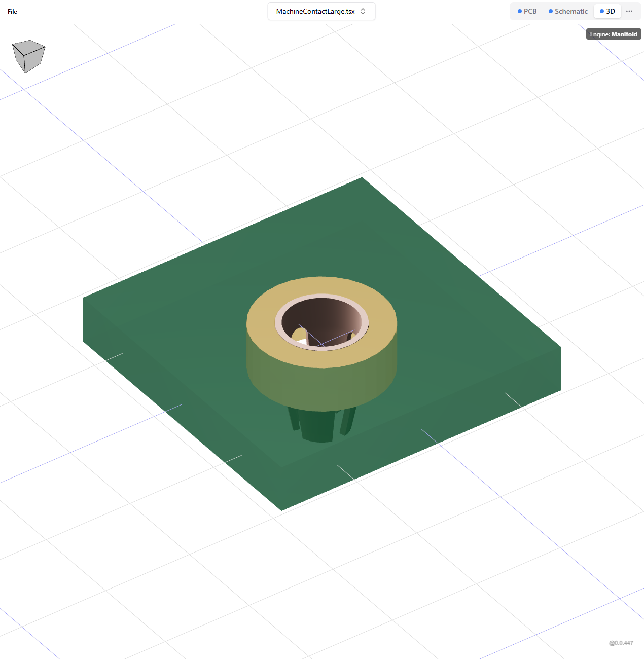Open the three-dots more options menu
The height and width of the screenshot is (662, 644).
click(629, 11)
